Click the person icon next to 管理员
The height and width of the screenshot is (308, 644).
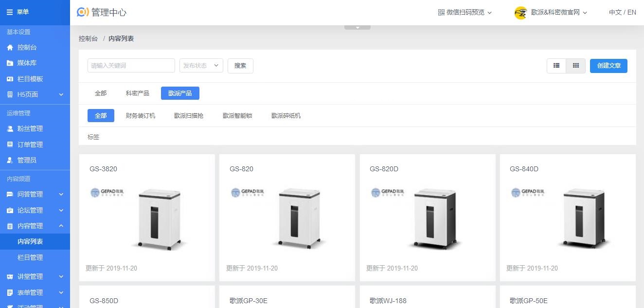pyautogui.click(x=10, y=160)
